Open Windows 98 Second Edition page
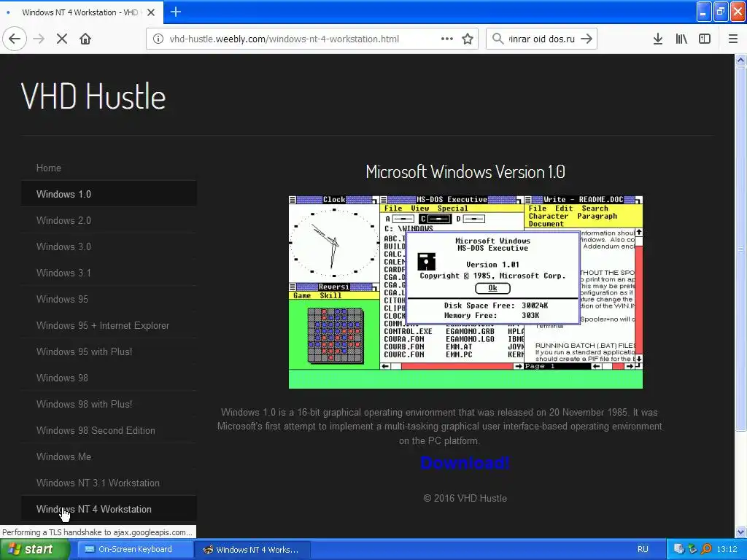Screen dimensions: 747x560 coord(109,430)
